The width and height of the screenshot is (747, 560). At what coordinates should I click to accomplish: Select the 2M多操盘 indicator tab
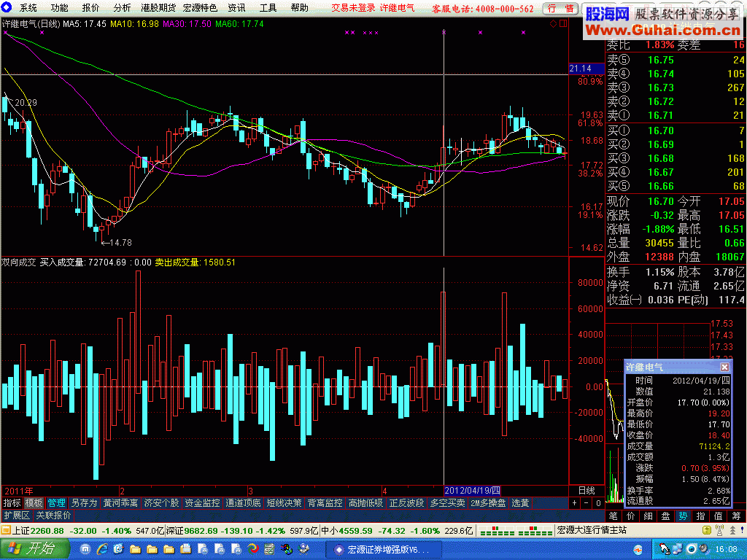[488, 503]
